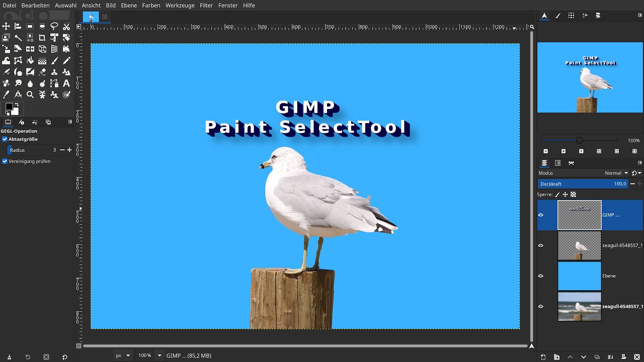644x362 pixels.
Task: Click the Deckkraft opacity slider
Action: pos(583,184)
